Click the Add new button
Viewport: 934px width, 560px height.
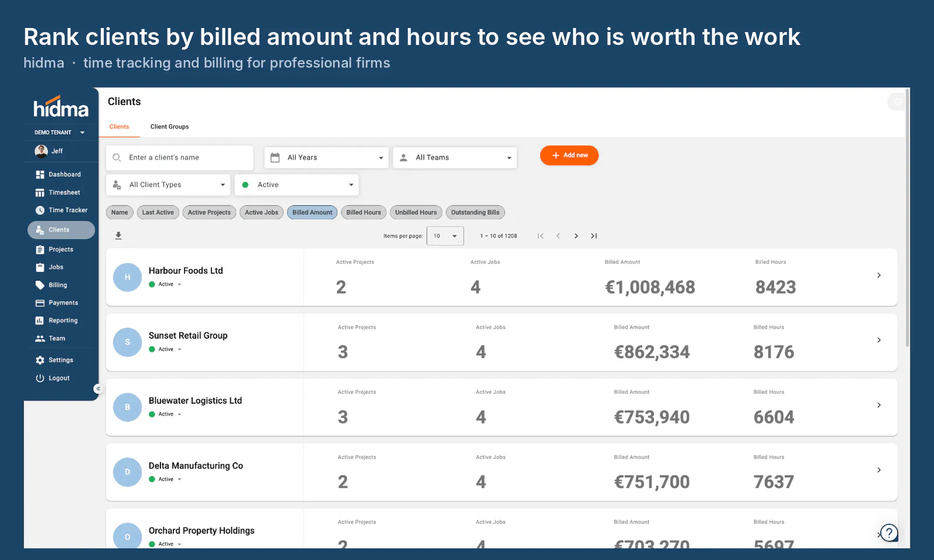pos(569,155)
